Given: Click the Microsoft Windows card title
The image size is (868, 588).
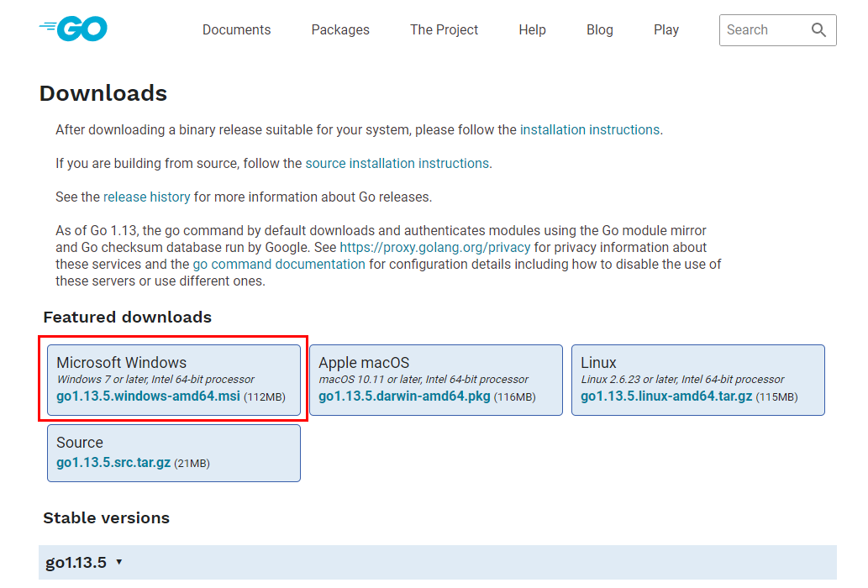Looking at the screenshot, I should coord(121,363).
